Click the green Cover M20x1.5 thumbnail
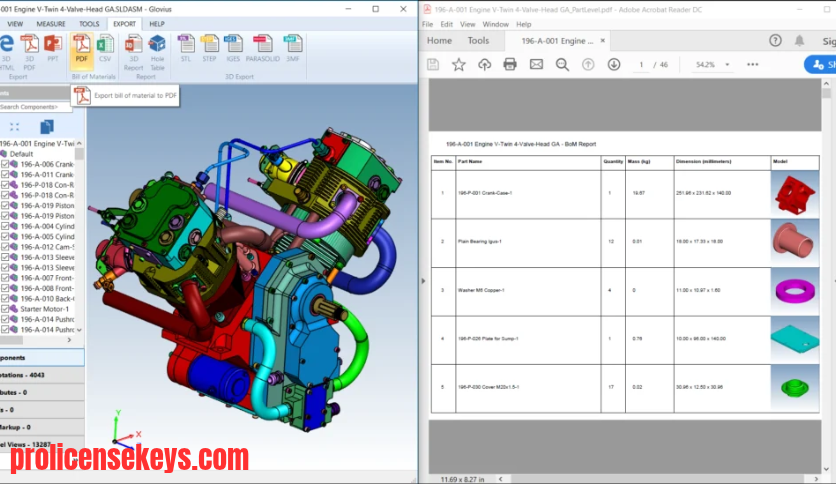The image size is (836, 484). coord(795,388)
